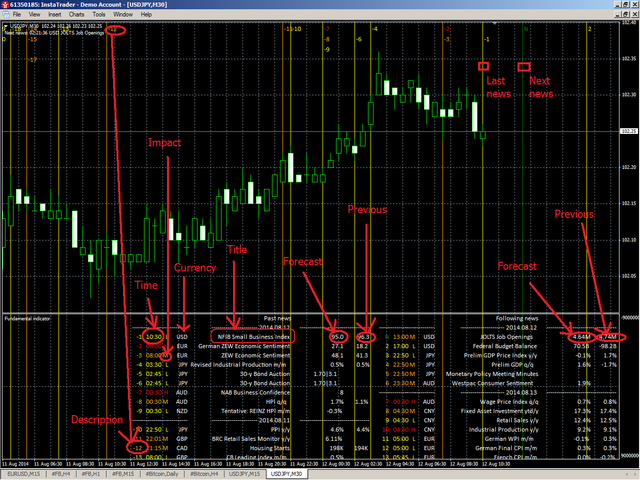Click the '12 Aug 10:30' time axis label
The width and height of the screenshot is (640, 480).
coord(496,464)
